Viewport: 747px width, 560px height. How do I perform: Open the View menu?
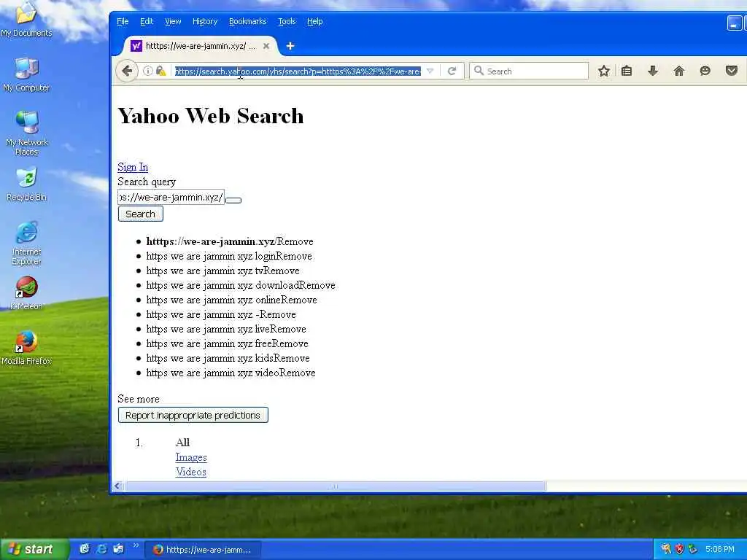[173, 21]
